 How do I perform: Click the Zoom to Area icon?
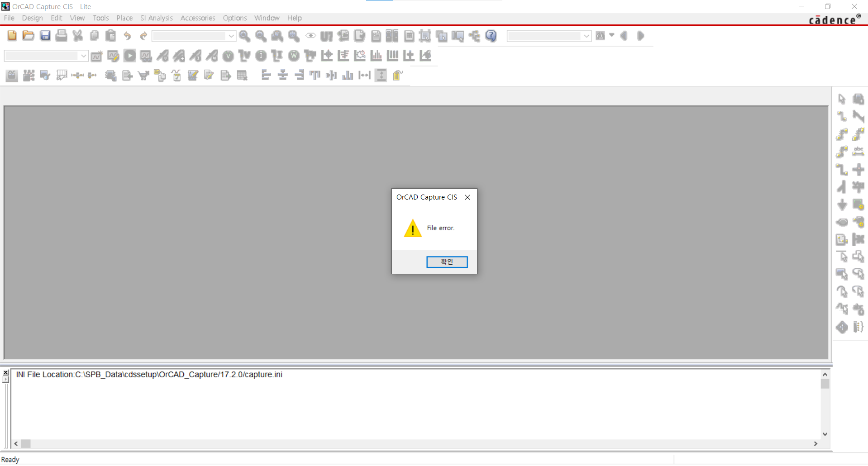point(277,36)
